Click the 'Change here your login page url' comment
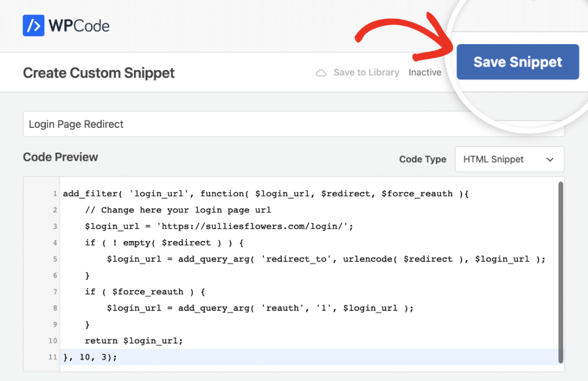 [x=177, y=210]
